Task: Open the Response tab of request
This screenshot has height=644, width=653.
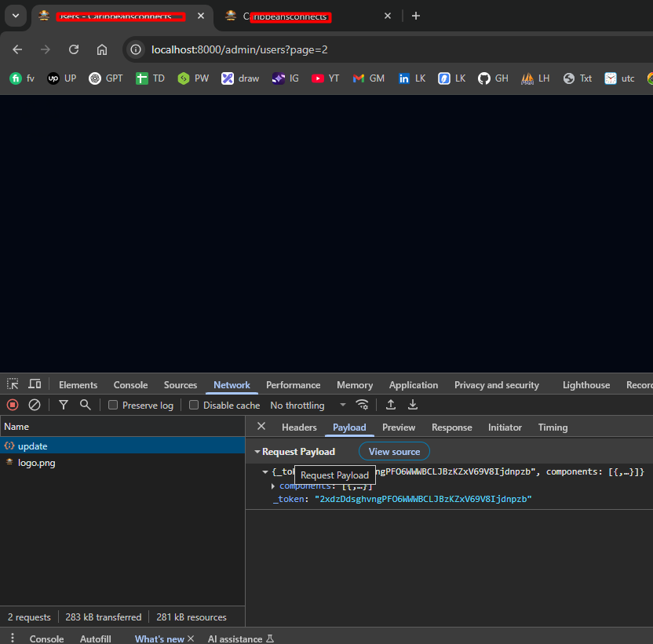Action: tap(451, 428)
